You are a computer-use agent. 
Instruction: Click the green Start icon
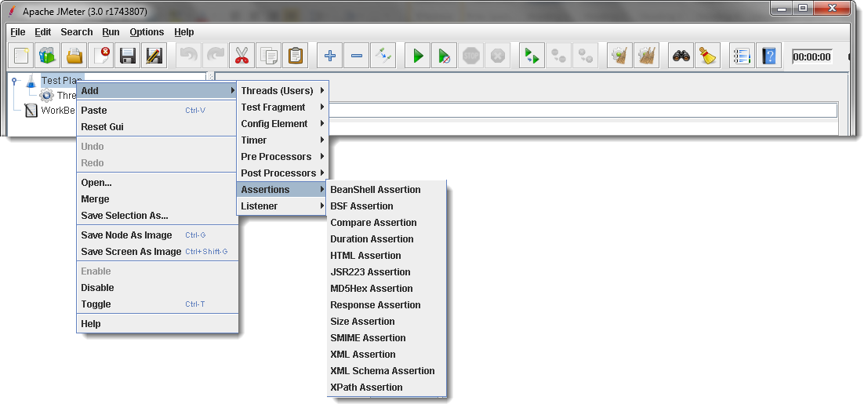[418, 56]
